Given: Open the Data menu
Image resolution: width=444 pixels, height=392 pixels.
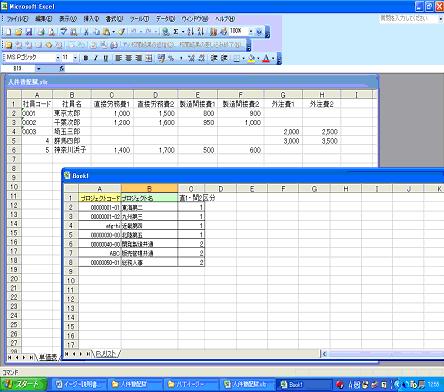Looking at the screenshot, I should coord(165,19).
